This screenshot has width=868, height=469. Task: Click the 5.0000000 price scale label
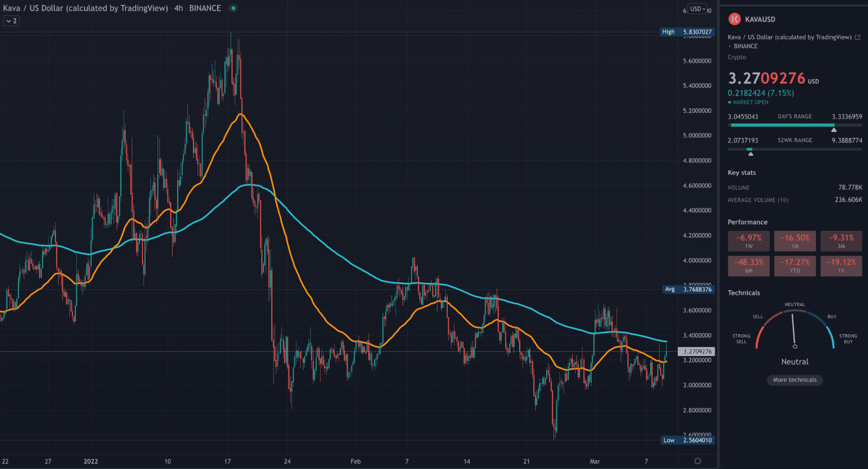tap(697, 135)
